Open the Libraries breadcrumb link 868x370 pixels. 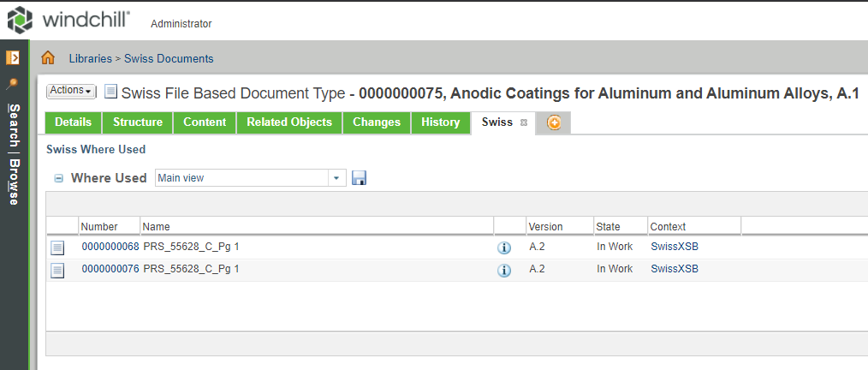[90, 58]
